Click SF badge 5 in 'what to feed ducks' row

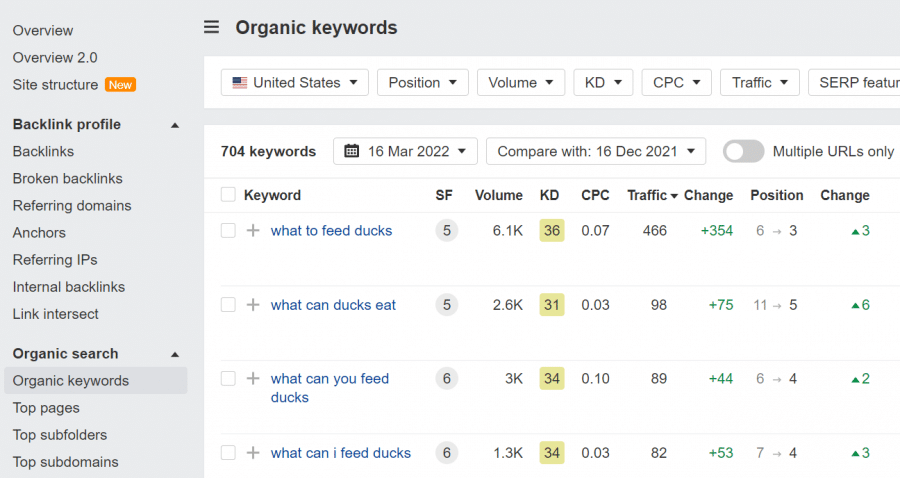click(x=447, y=231)
